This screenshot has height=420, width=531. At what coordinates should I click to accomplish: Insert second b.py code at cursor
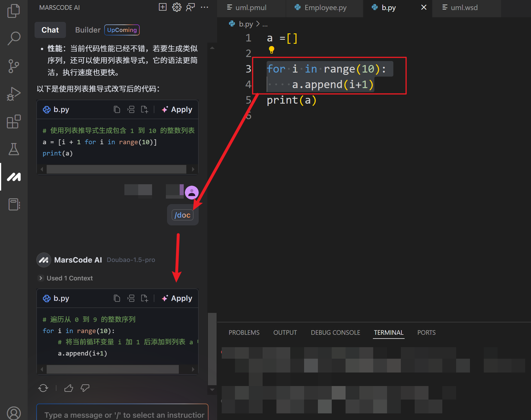[131, 298]
